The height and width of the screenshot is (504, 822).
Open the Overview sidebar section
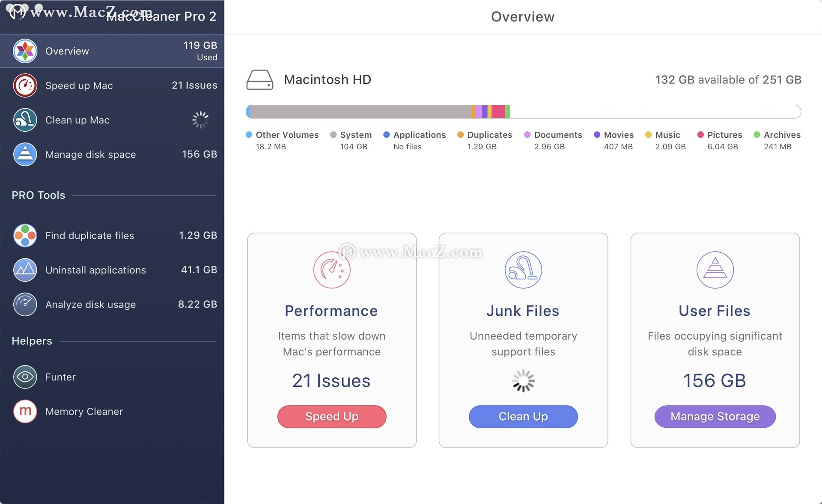(x=112, y=51)
